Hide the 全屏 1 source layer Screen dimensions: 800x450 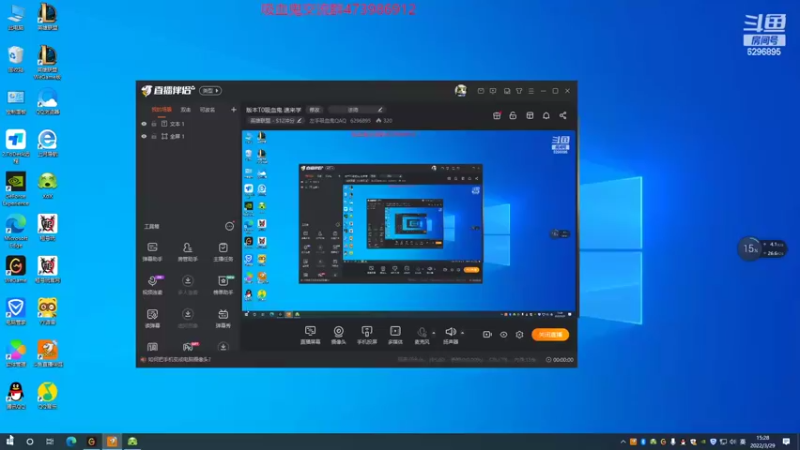pos(144,137)
